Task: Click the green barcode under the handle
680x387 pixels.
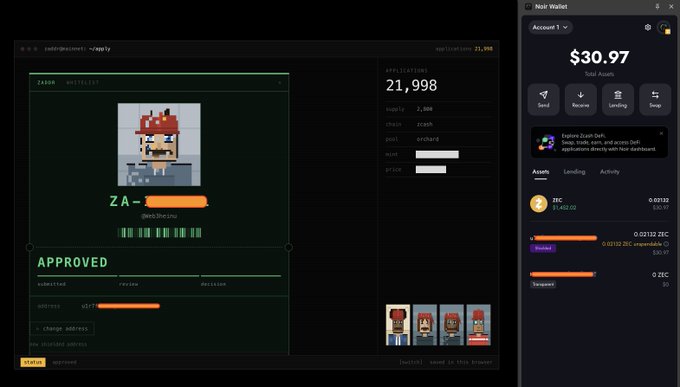Action: [160, 233]
